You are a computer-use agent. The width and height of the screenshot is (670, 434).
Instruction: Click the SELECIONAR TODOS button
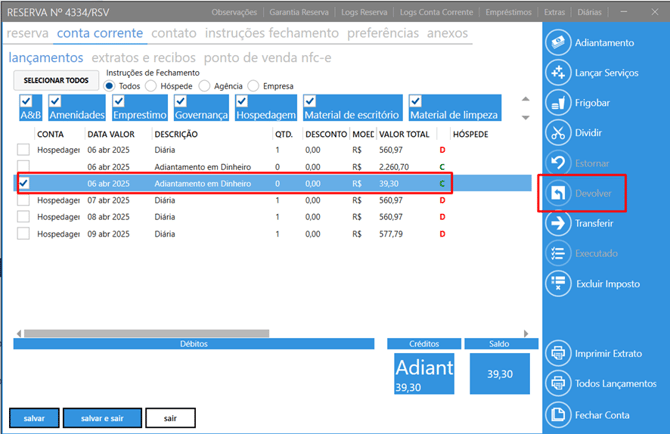[56, 80]
